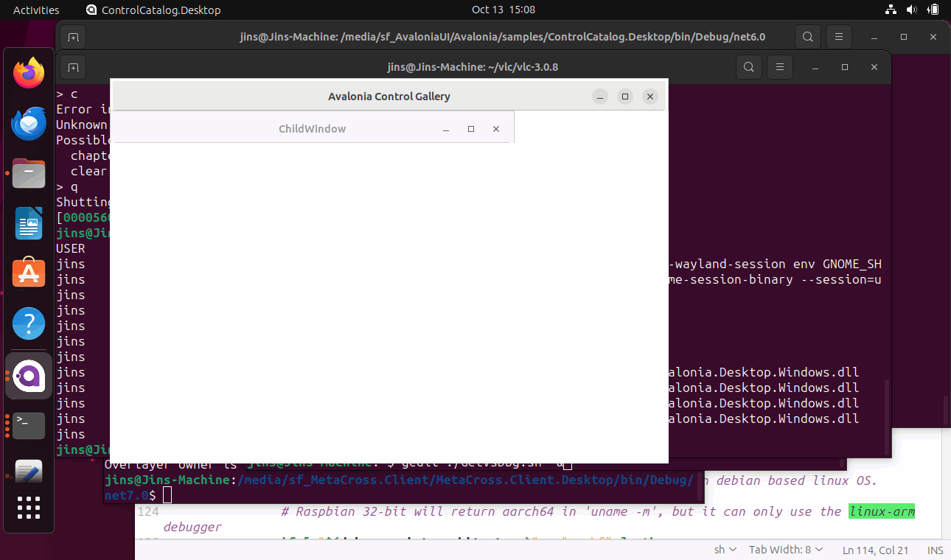Launch Thunderbird mail from the dock
This screenshot has width=951, height=560.
click(29, 123)
